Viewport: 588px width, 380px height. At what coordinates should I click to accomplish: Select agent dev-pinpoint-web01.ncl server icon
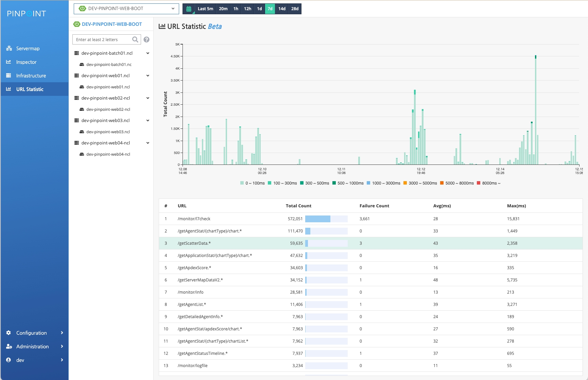click(x=82, y=87)
